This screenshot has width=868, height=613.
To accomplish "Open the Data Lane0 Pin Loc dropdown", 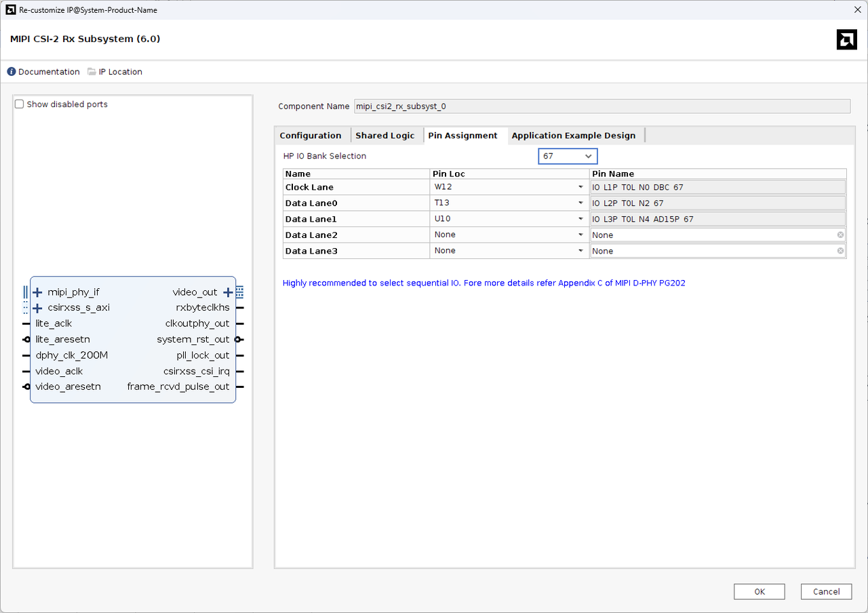I will tap(509, 203).
